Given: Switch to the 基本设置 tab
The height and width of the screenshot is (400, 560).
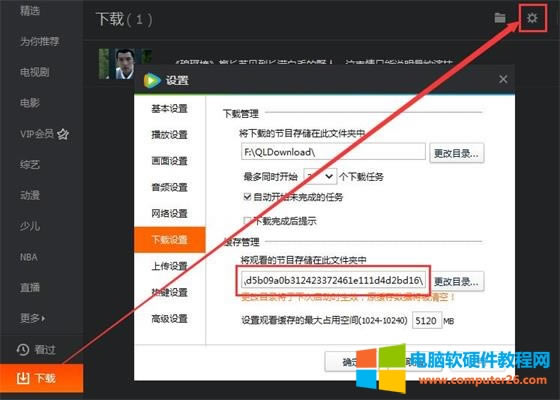Looking at the screenshot, I should 170,109.
